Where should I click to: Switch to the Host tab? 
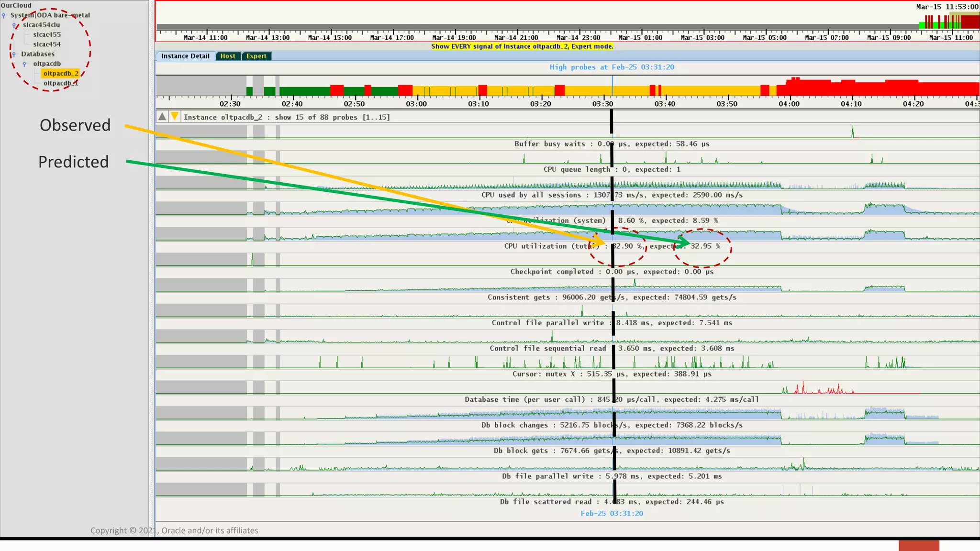click(228, 56)
